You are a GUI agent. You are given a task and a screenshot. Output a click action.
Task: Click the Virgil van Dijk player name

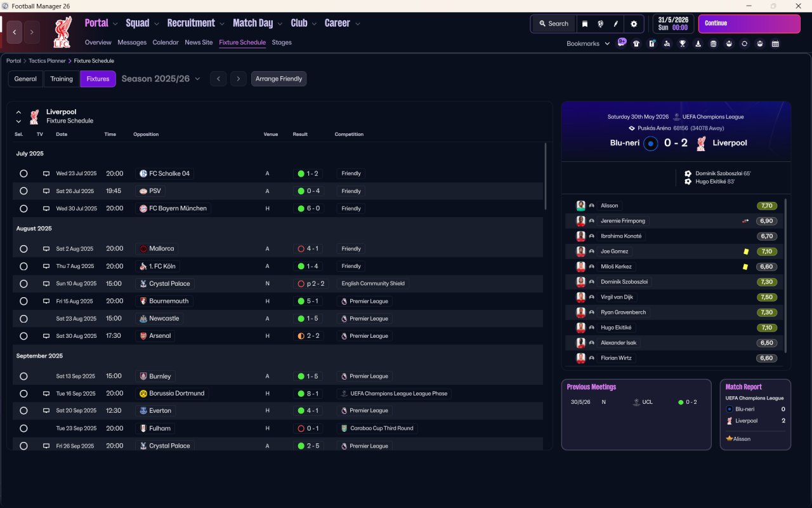(617, 297)
